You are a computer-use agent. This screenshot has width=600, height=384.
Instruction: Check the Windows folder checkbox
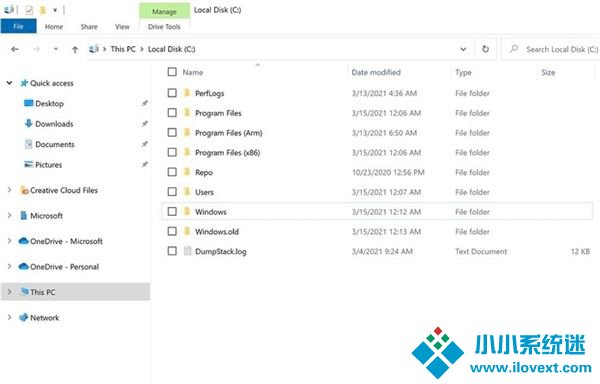point(172,212)
